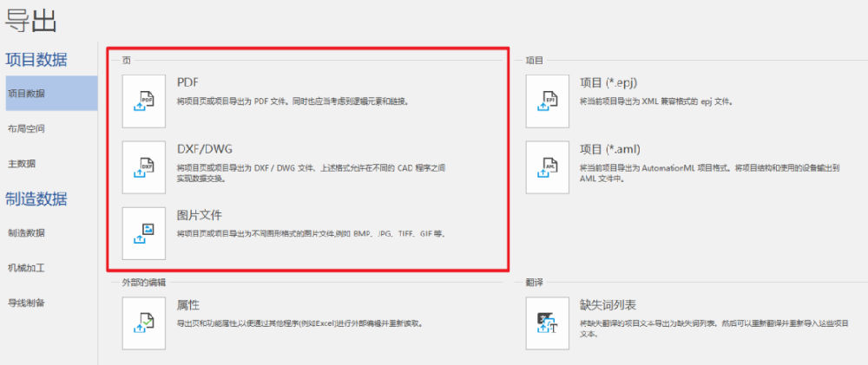Click the 翻译 group label
This screenshot has height=365, width=868.
(534, 283)
